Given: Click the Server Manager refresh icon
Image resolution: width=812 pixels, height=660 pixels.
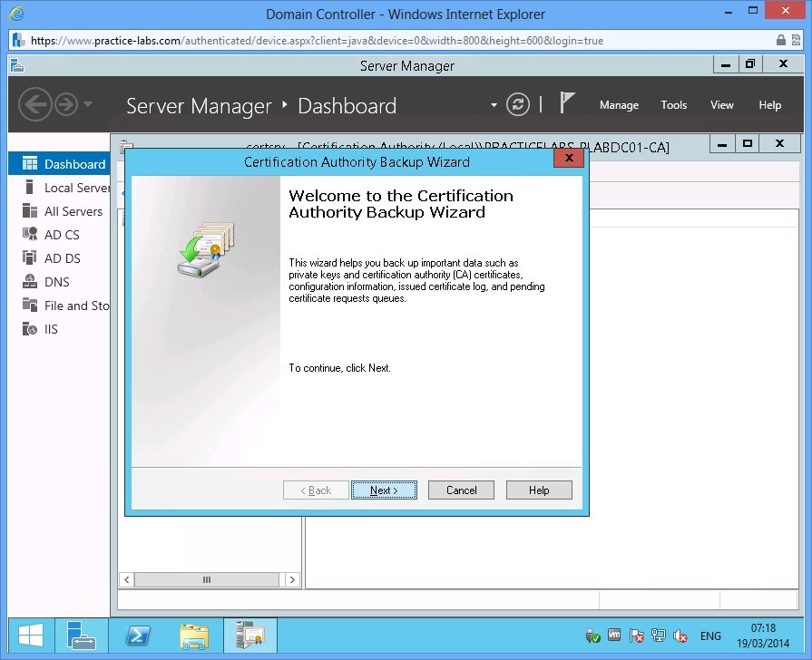Looking at the screenshot, I should (x=518, y=104).
